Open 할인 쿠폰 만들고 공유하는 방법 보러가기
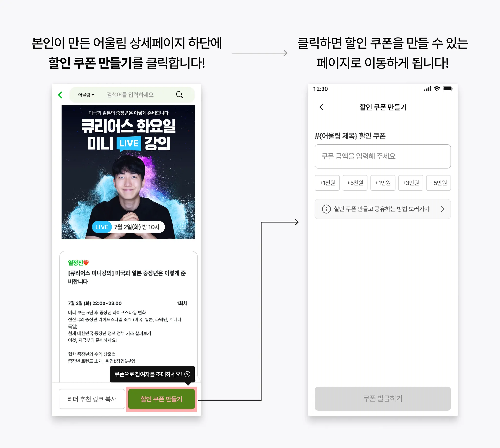The width and height of the screenshot is (500, 448). [x=383, y=209]
